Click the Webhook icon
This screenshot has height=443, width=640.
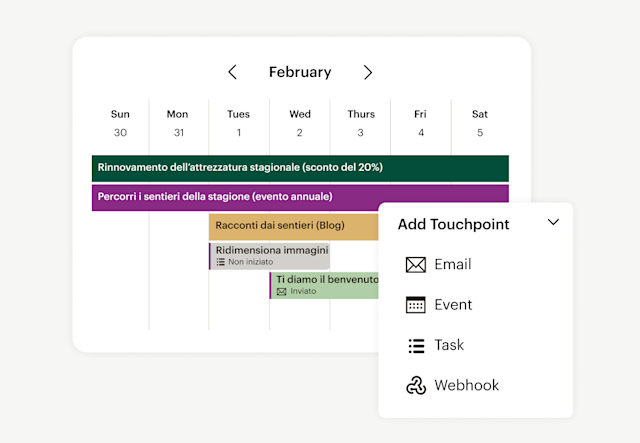point(416,386)
